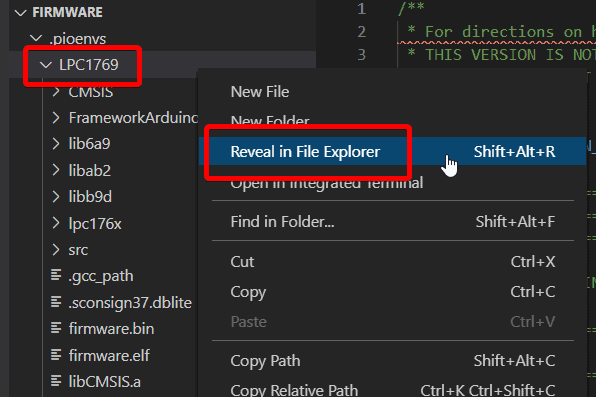The height and width of the screenshot is (397, 596).
Task: Select the src folder label
Action: (78, 250)
